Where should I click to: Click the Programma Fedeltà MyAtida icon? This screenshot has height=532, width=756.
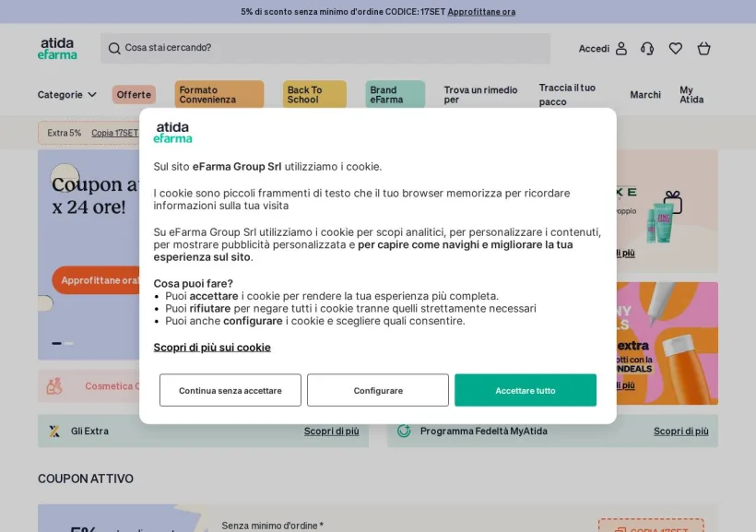(x=404, y=431)
